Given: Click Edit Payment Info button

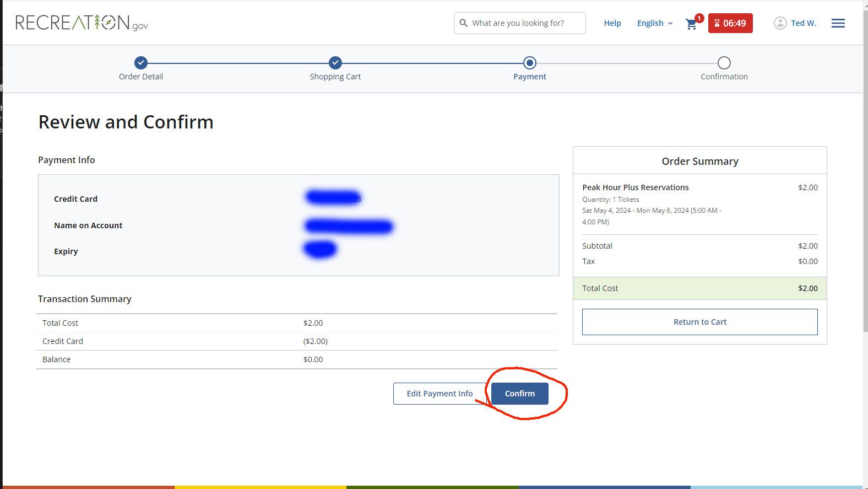Looking at the screenshot, I should click(x=439, y=394).
